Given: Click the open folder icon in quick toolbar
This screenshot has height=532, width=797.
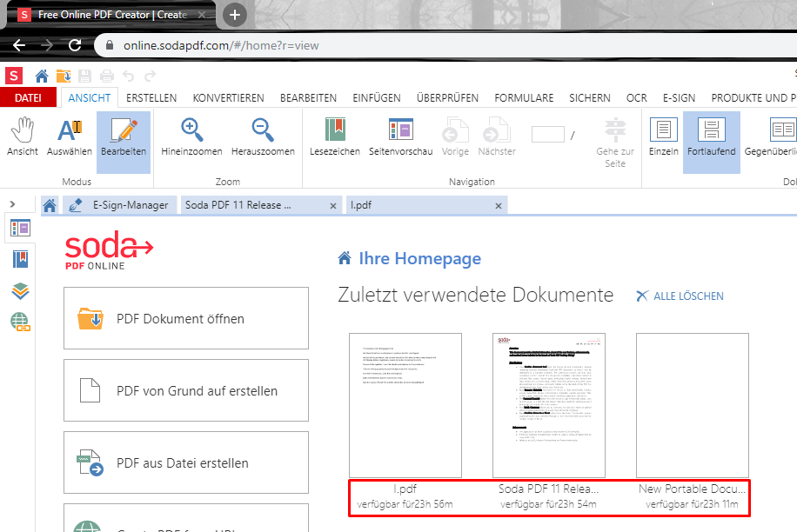Looking at the screenshot, I should pos(64,76).
